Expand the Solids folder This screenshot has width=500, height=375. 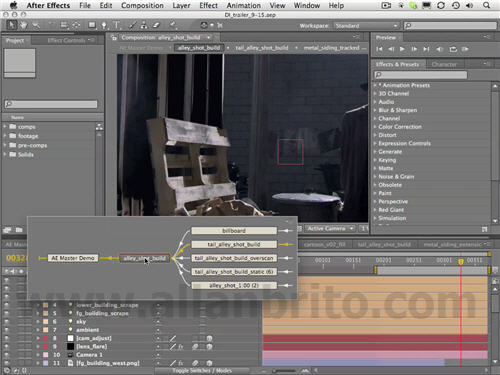(x=5, y=154)
